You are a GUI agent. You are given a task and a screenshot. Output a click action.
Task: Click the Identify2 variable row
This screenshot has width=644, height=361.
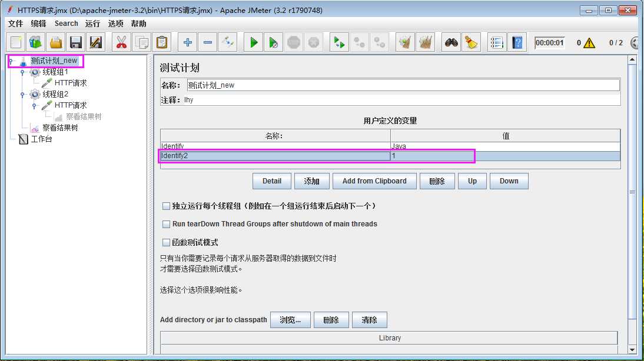pyautogui.click(x=390, y=156)
